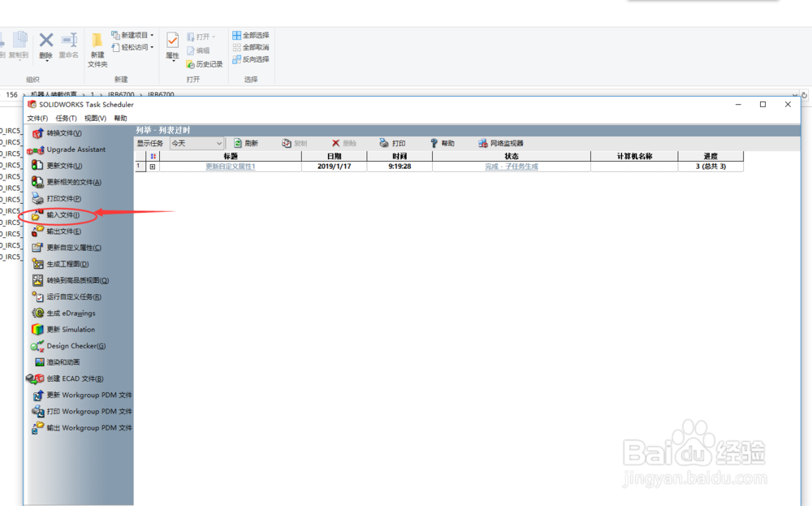Select 输出文件 (Export Files) task
Image resolution: width=812 pixels, height=506 pixels.
pos(57,231)
